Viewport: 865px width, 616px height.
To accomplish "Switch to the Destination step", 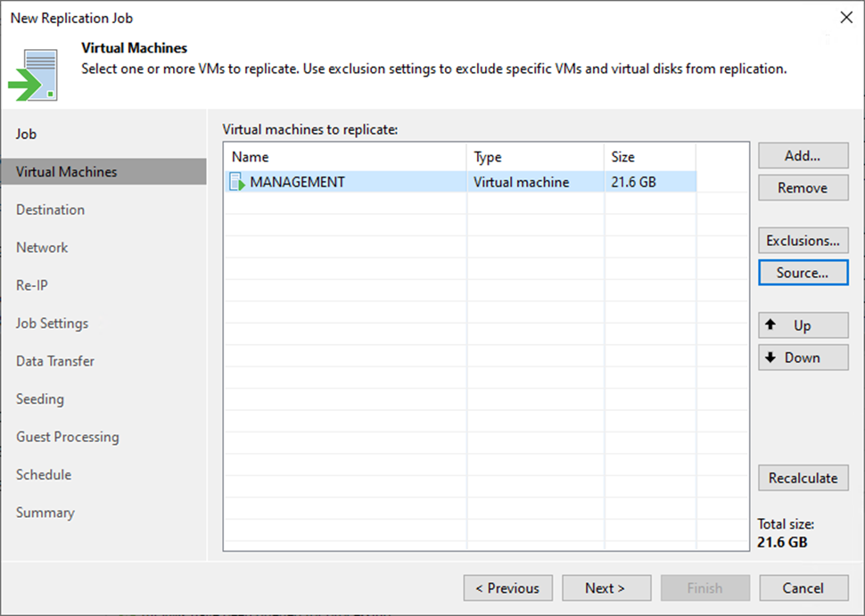I will click(x=51, y=210).
